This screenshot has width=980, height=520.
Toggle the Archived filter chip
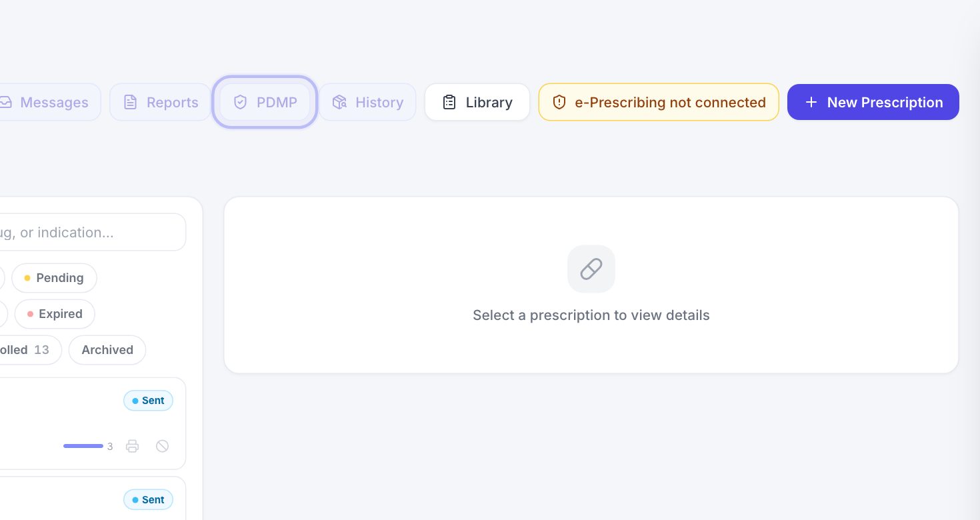(107, 350)
